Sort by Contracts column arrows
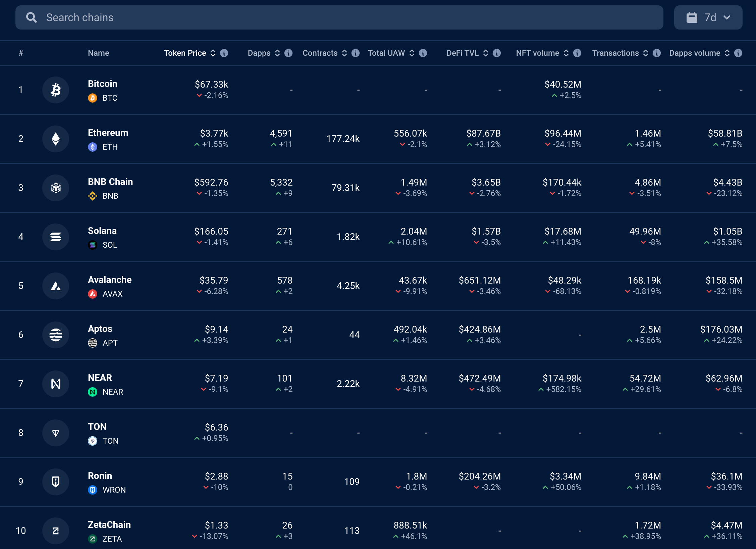Viewport: 756px width, 549px height. [344, 53]
